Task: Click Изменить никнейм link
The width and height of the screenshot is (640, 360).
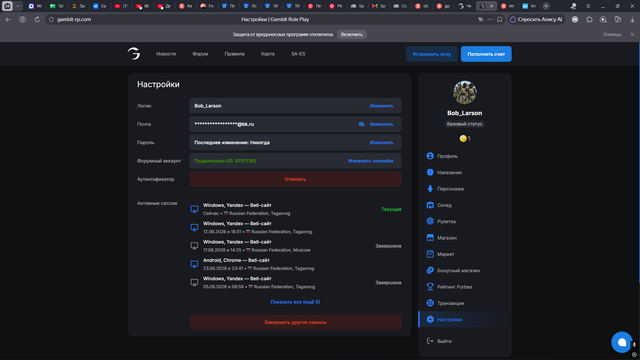Action: pos(371,161)
